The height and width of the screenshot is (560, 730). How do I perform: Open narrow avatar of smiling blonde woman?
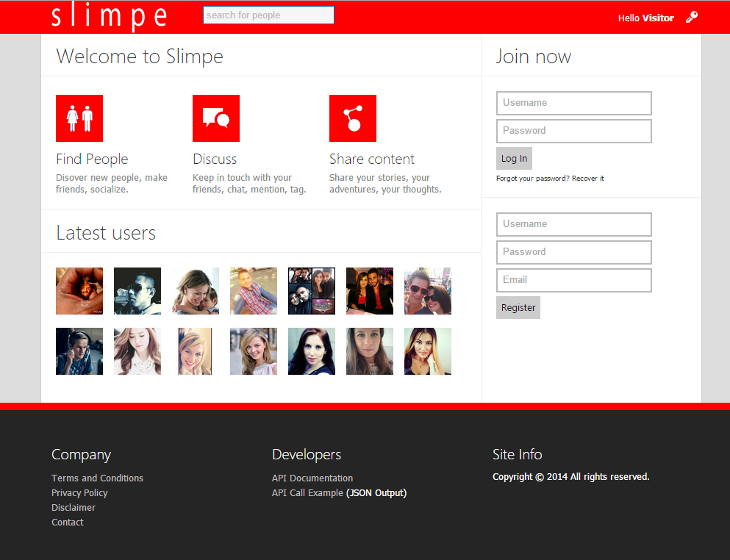pyautogui.click(x=195, y=351)
